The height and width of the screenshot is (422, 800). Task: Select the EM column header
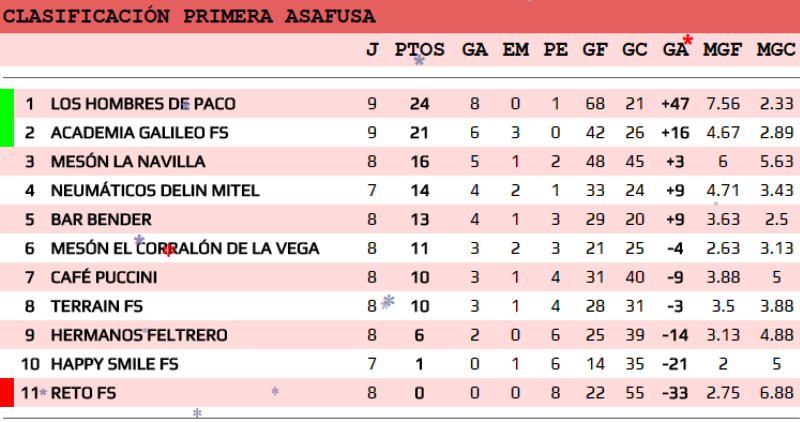coord(515,49)
